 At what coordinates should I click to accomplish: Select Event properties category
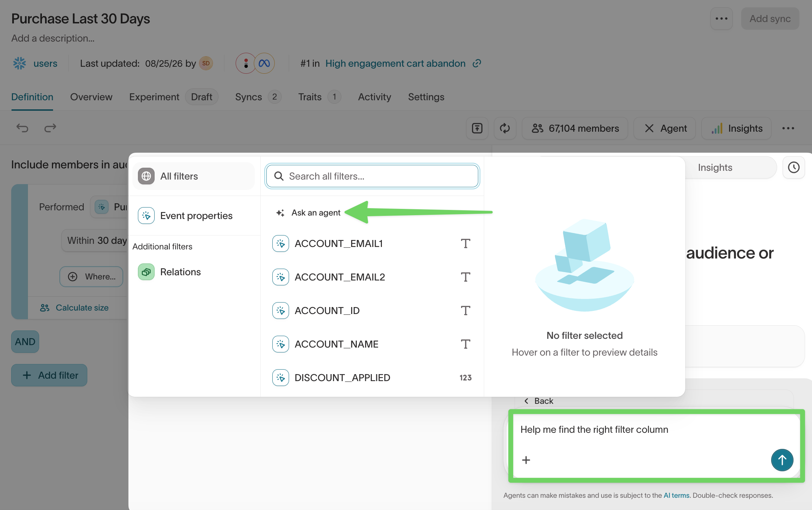click(x=194, y=216)
